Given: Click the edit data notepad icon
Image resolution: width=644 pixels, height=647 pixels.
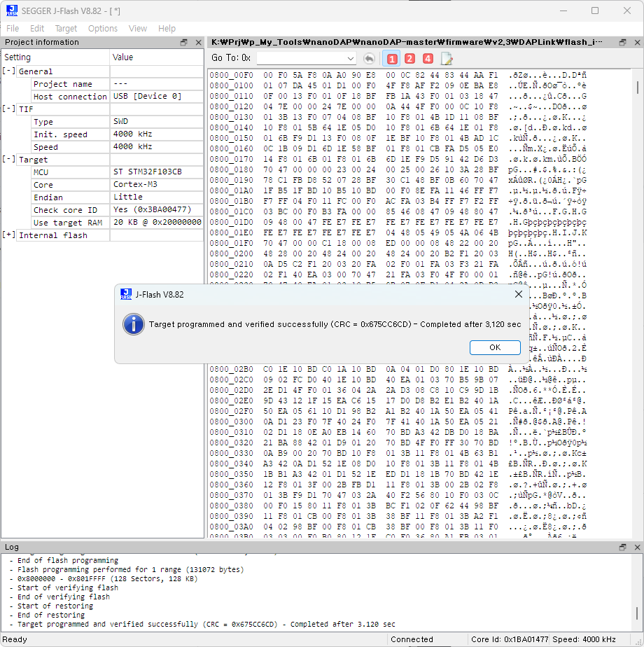Looking at the screenshot, I should (447, 59).
